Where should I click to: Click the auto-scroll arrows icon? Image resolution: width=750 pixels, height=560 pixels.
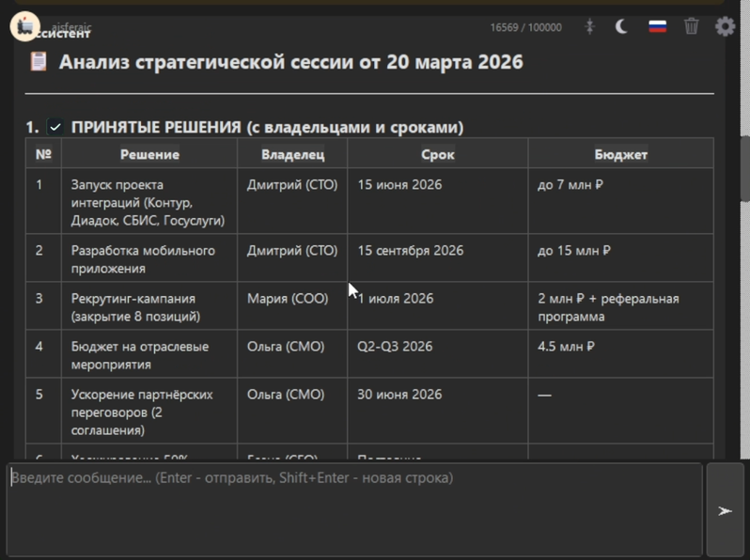pyautogui.click(x=590, y=26)
